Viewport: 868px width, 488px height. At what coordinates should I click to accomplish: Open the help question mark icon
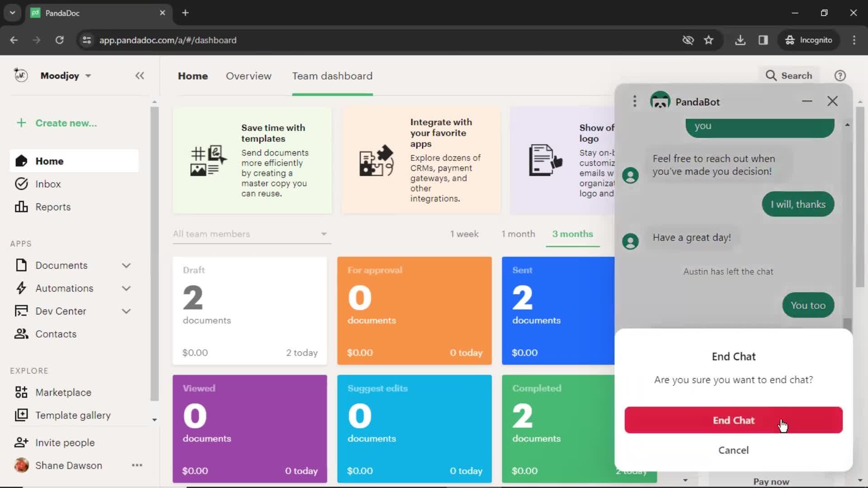pos(840,75)
